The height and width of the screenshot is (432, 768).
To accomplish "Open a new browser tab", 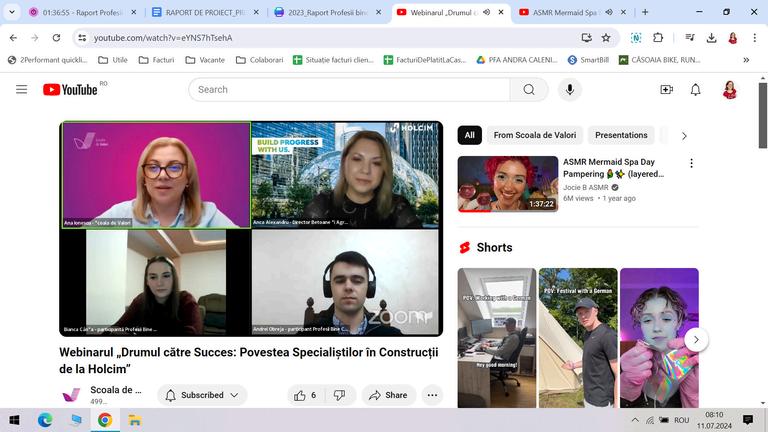I will coord(645,12).
